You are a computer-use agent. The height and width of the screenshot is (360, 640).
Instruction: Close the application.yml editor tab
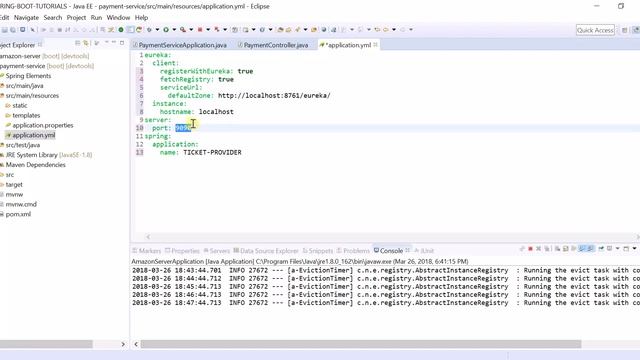(x=376, y=44)
